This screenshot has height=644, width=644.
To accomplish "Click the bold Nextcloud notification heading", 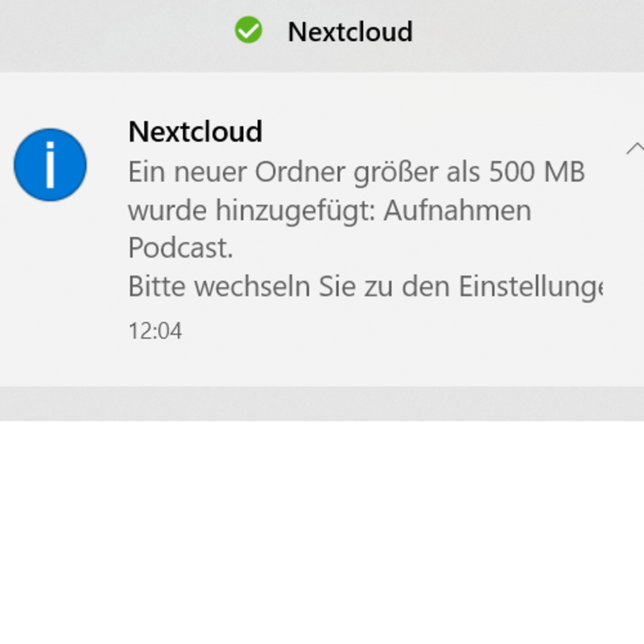I will [x=195, y=131].
